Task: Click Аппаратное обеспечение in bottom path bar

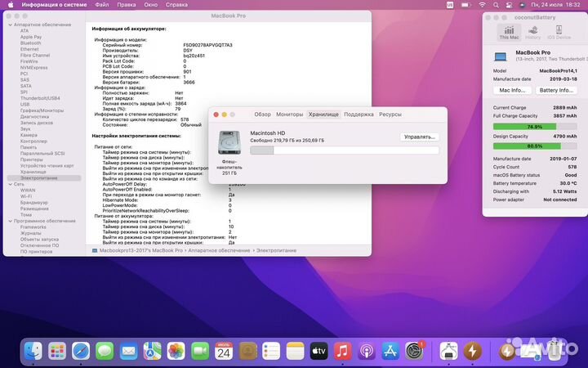Action: [219, 250]
